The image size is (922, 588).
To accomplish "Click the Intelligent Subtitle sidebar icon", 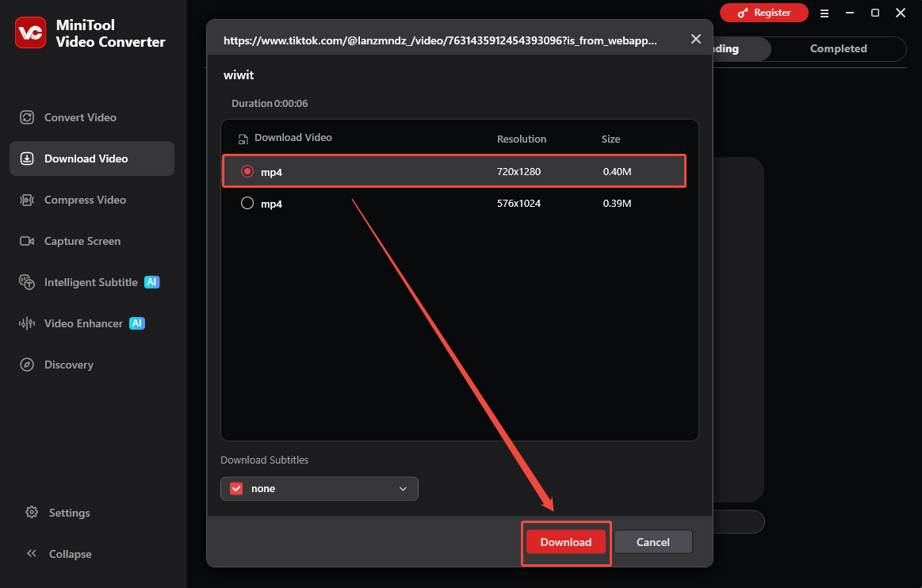I will point(27,282).
